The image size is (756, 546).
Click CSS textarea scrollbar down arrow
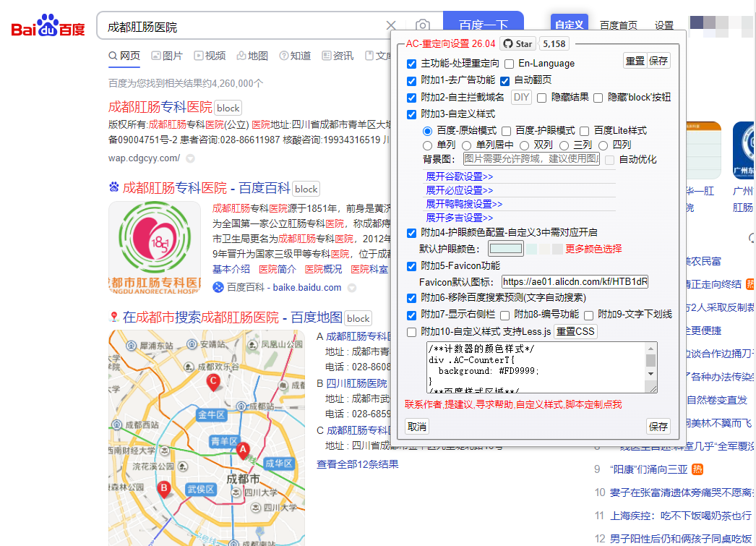(x=651, y=374)
